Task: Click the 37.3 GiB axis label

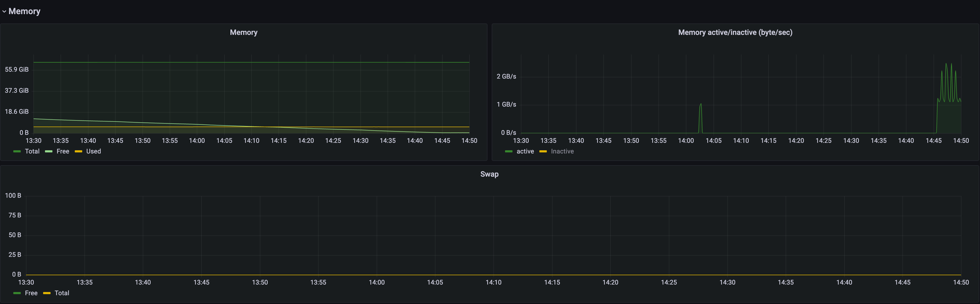Action: pos(17,90)
